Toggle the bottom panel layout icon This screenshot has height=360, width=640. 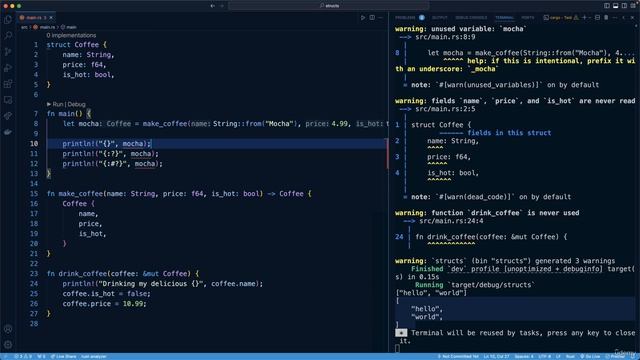616,6
